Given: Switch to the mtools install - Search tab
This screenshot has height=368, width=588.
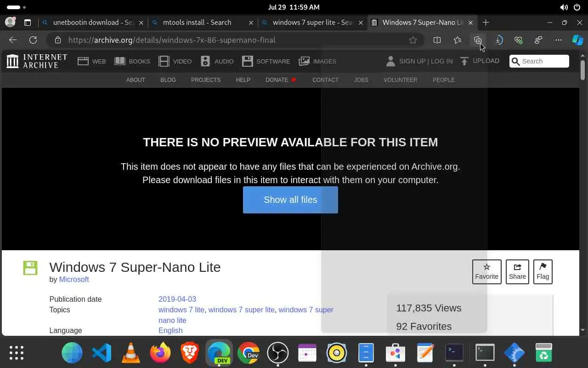Looking at the screenshot, I should coord(202,22).
